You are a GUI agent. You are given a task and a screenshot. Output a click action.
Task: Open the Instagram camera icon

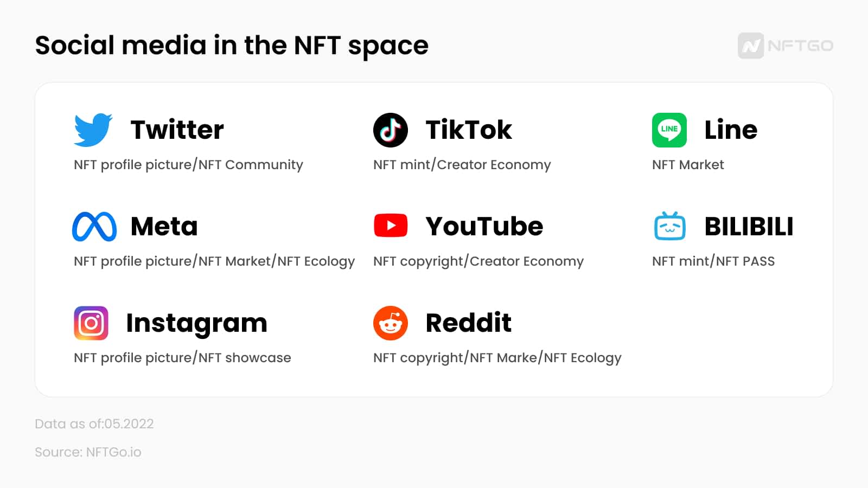91,323
